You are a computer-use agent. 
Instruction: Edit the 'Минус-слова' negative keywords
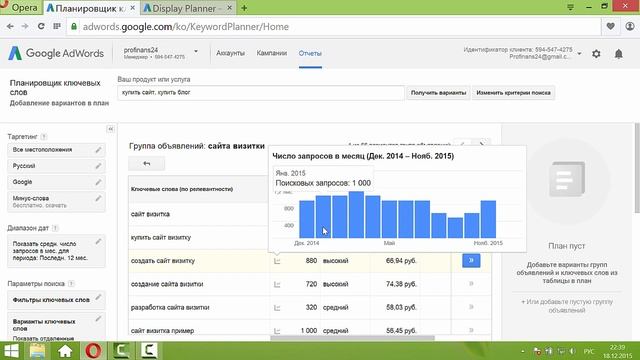[98, 199]
